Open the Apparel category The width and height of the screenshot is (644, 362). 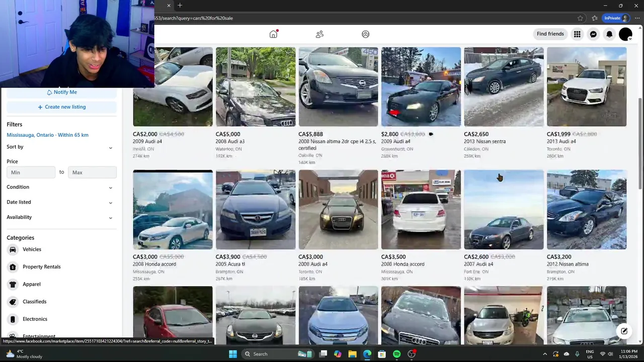tap(31, 284)
